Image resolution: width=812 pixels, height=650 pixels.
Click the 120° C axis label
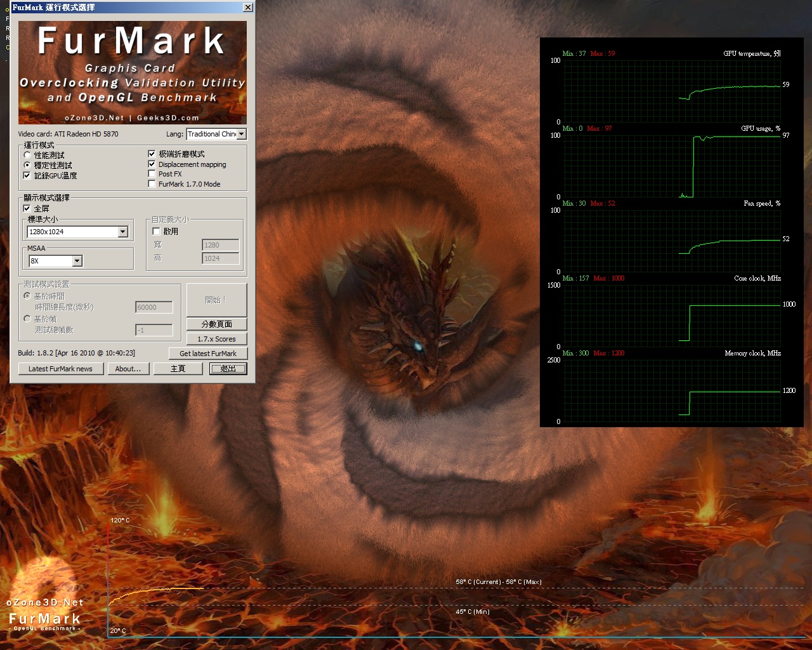coord(120,520)
